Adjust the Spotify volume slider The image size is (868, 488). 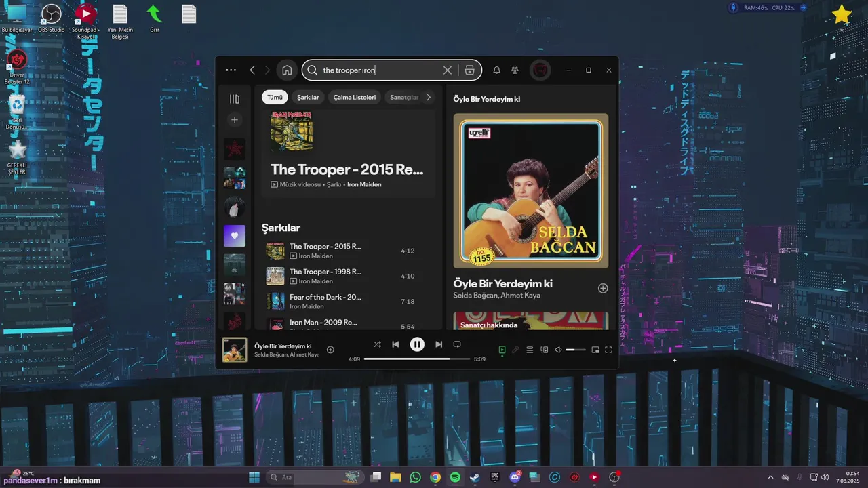coord(576,350)
